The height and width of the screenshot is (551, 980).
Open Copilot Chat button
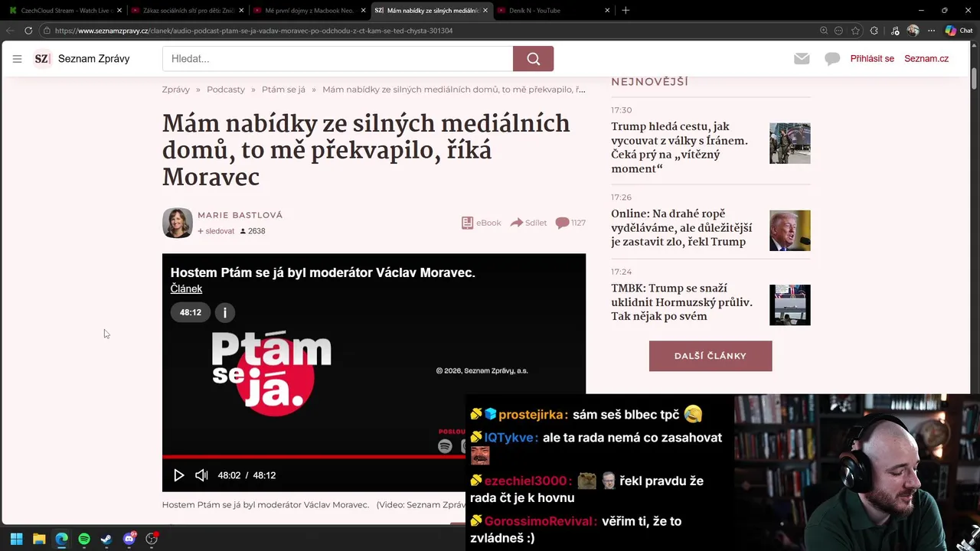pyautogui.click(x=959, y=31)
